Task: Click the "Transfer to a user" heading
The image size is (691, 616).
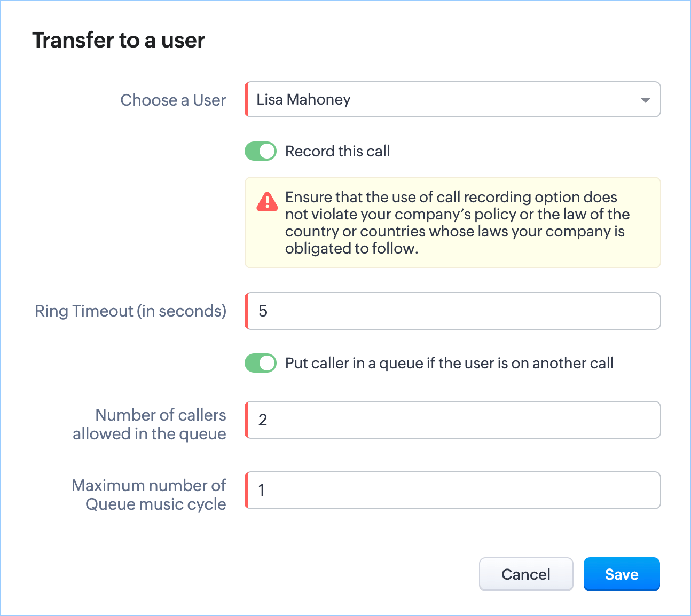Action: [x=119, y=40]
